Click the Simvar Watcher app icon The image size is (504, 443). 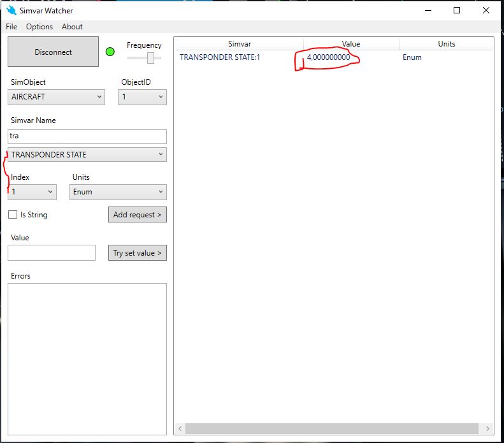11,10
